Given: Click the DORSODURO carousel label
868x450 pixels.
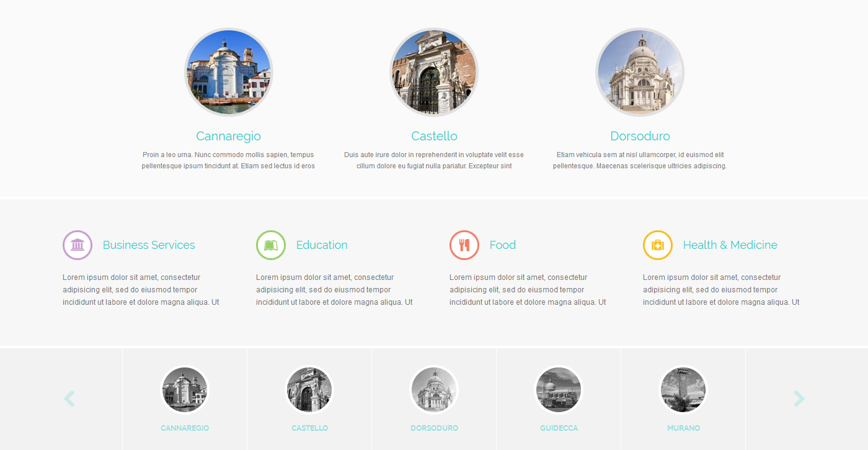Looking at the screenshot, I should (x=434, y=428).
